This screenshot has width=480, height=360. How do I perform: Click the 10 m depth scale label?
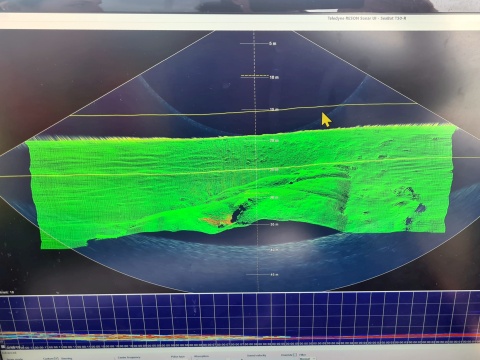(x=274, y=77)
